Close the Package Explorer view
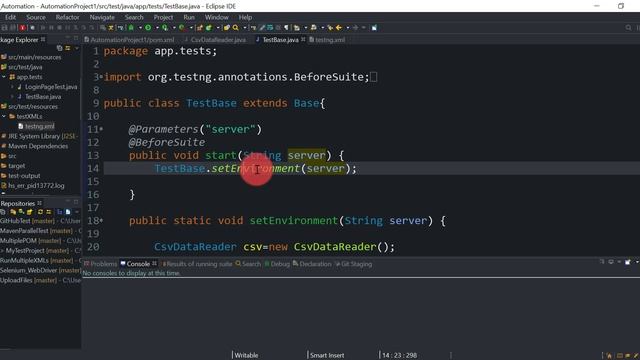This screenshot has height=360, width=640. tap(43, 40)
